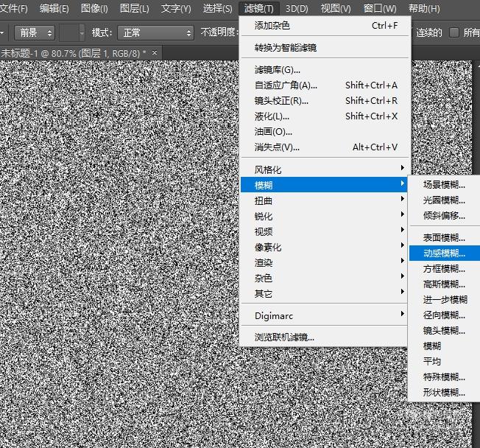This screenshot has width=480, height=448.
Task: Open the 选择(S) menu
Action: [218, 8]
